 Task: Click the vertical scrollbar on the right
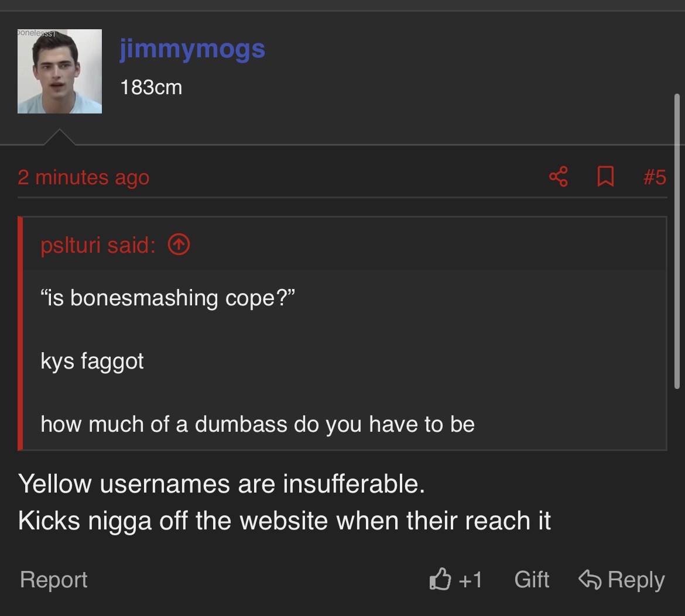tap(677, 240)
